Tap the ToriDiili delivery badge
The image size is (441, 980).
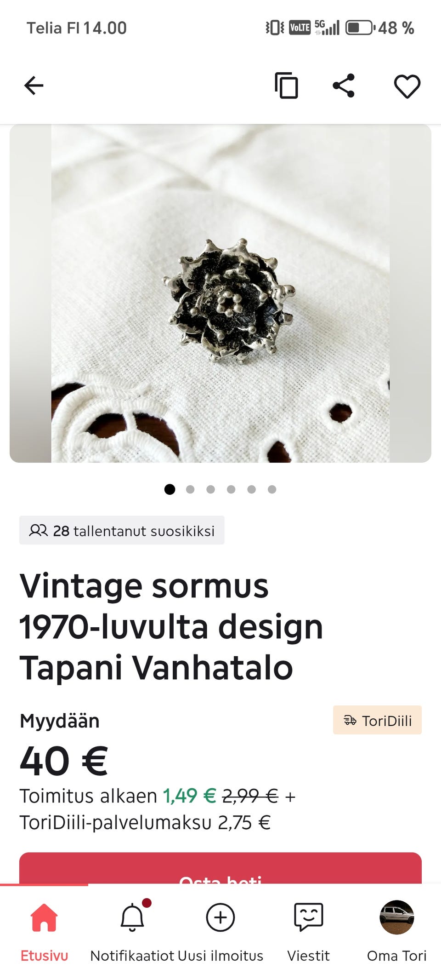377,720
